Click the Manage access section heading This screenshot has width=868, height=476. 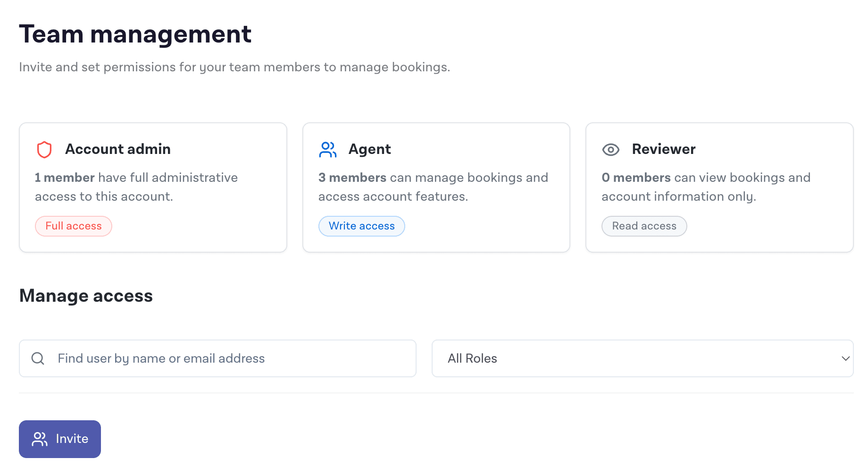[x=85, y=296]
